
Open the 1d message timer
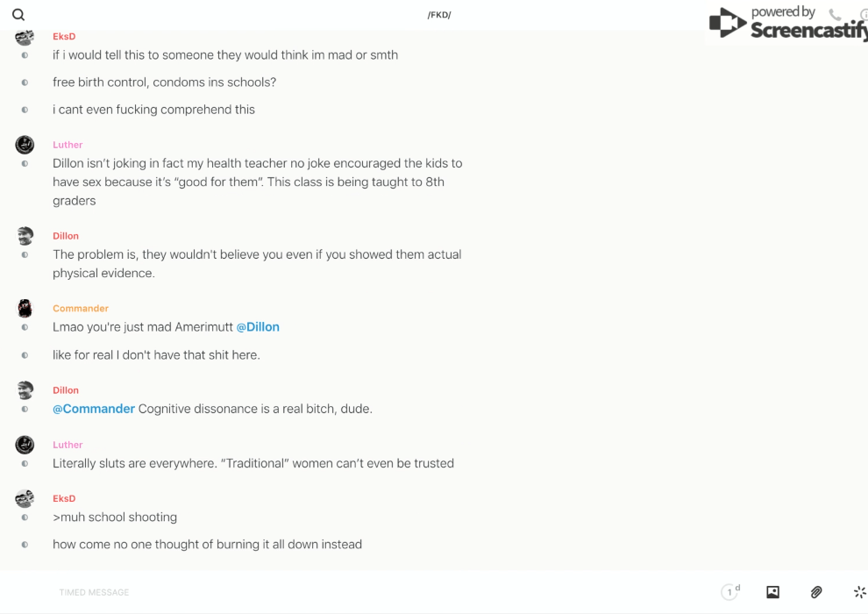[729, 592]
